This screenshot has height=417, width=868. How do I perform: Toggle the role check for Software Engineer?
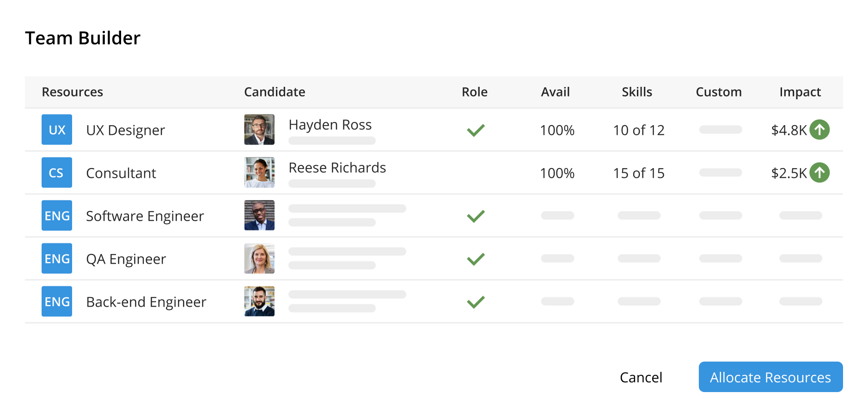475,216
